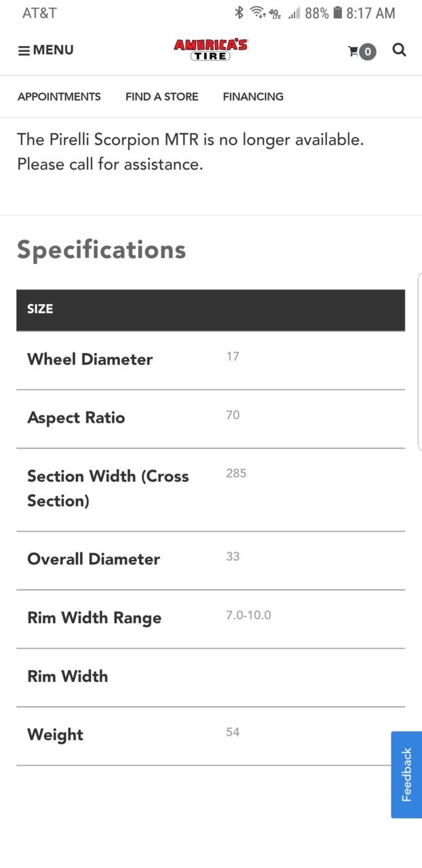Open the APPOINTMENTS tab
422x868 pixels.
coord(59,96)
